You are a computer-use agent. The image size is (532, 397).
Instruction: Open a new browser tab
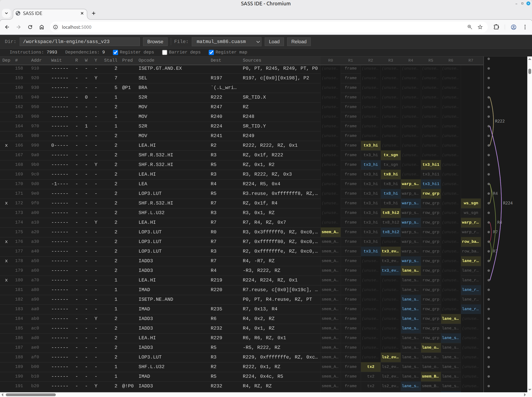(x=94, y=13)
